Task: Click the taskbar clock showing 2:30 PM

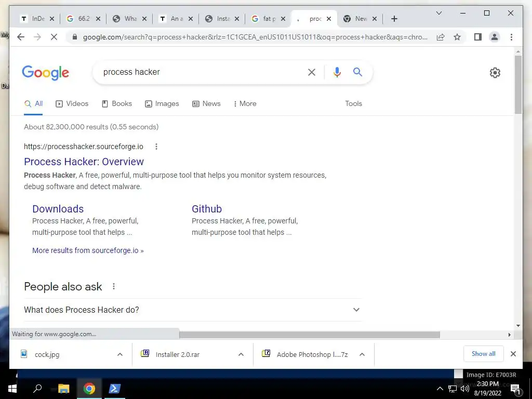Action: pyautogui.click(x=487, y=389)
